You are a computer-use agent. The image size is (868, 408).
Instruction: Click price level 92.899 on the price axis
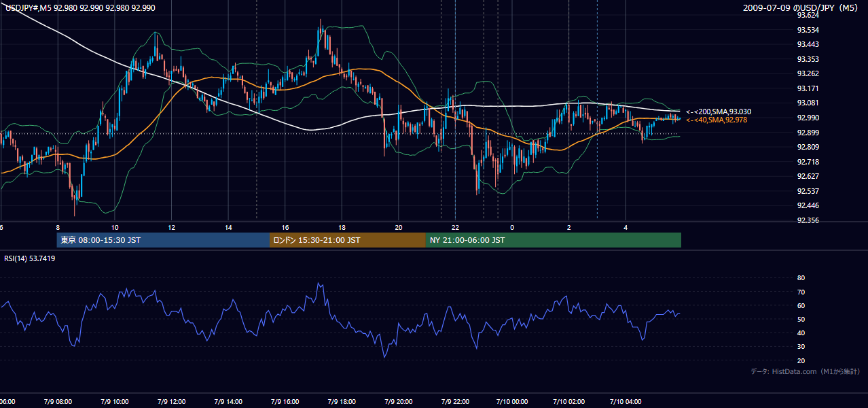(808, 133)
